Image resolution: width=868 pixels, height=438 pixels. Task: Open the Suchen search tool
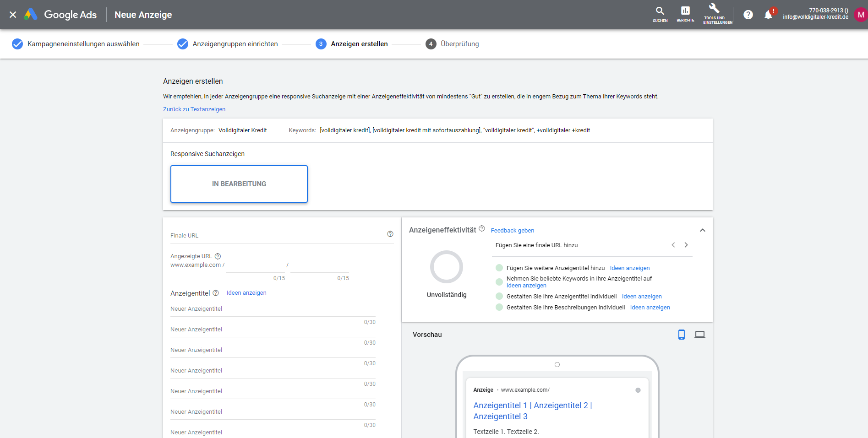pos(660,14)
